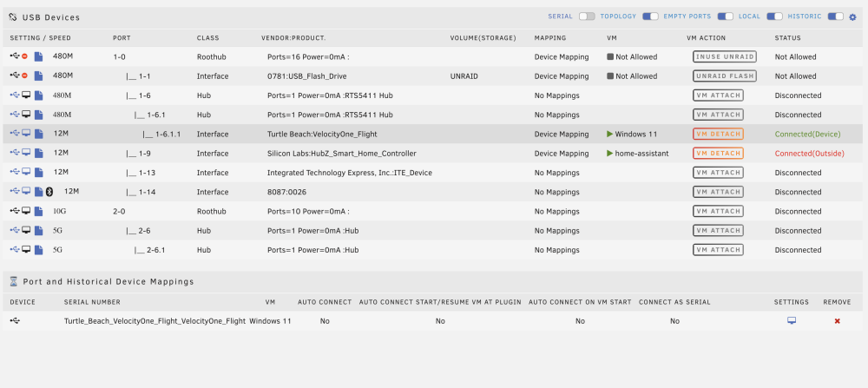Click the monitor icon for HubZ_Smart_Home_Controller
This screenshot has height=388, width=868.
coord(26,154)
